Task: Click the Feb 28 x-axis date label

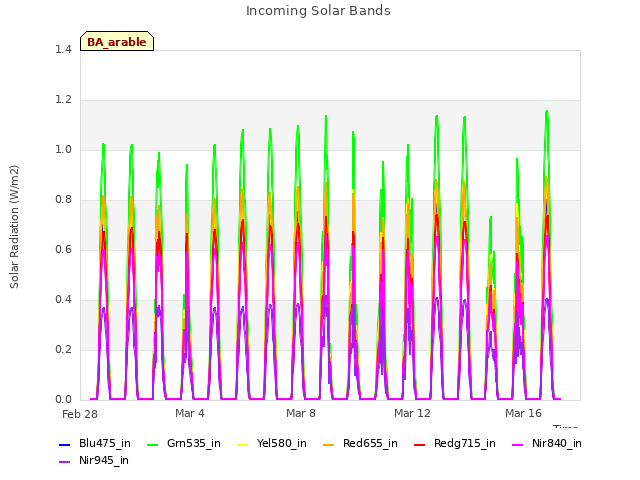Action: [x=80, y=414]
